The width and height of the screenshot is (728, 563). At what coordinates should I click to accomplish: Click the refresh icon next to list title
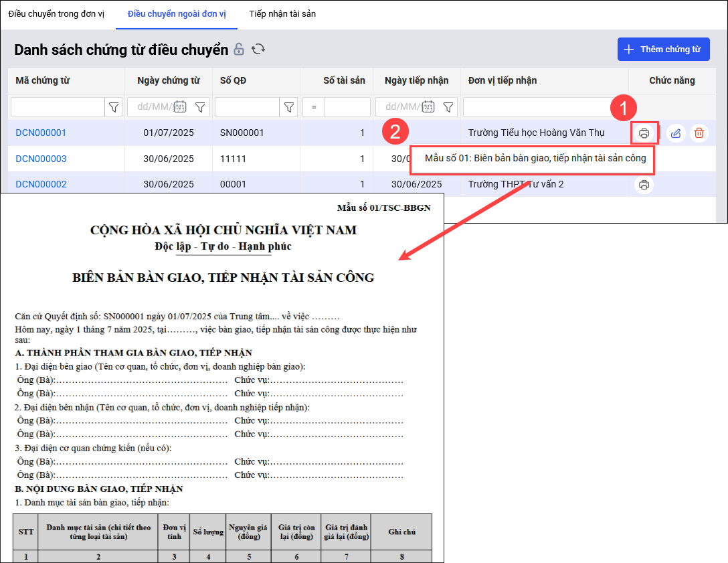(258, 50)
